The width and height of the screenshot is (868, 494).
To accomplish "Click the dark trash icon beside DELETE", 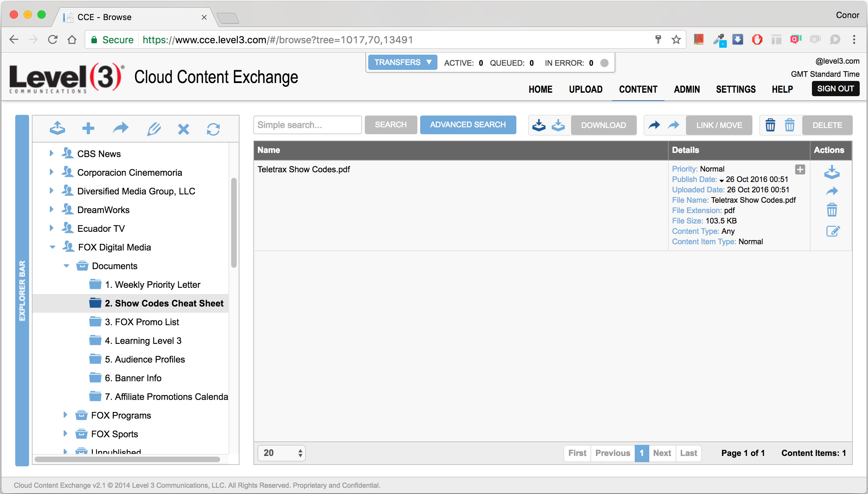I will [x=770, y=125].
